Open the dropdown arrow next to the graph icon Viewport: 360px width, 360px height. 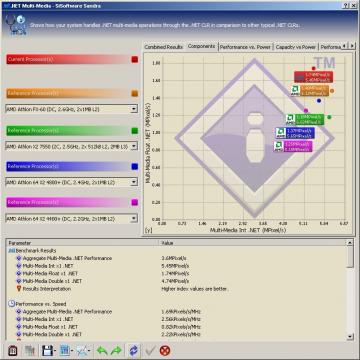click(89, 351)
